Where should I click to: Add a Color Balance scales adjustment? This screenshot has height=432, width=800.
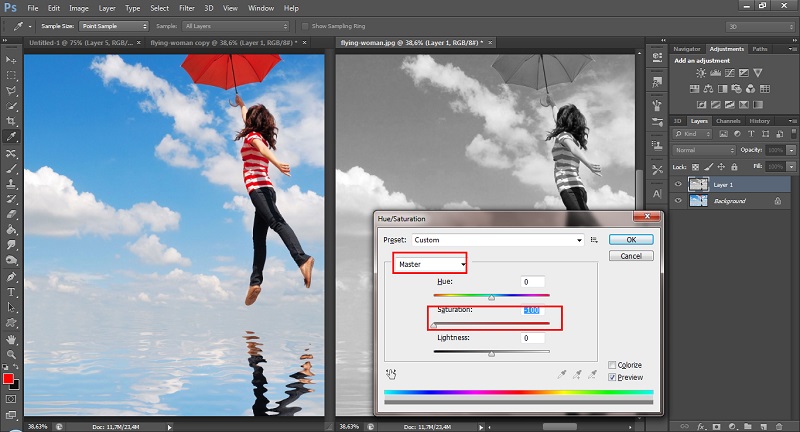(708, 89)
